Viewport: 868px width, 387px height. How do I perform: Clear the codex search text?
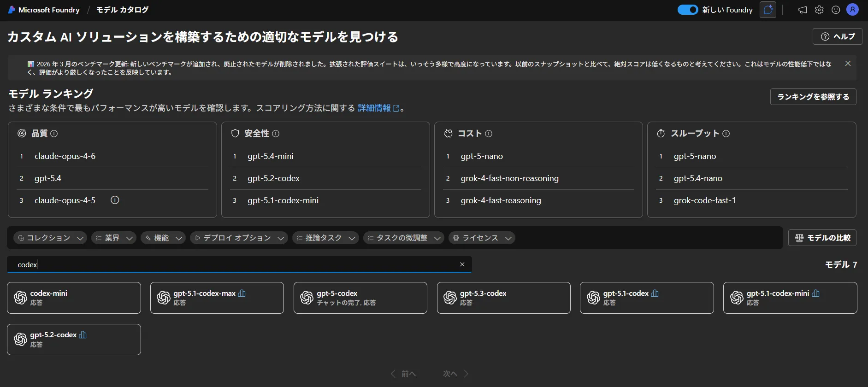tap(462, 264)
